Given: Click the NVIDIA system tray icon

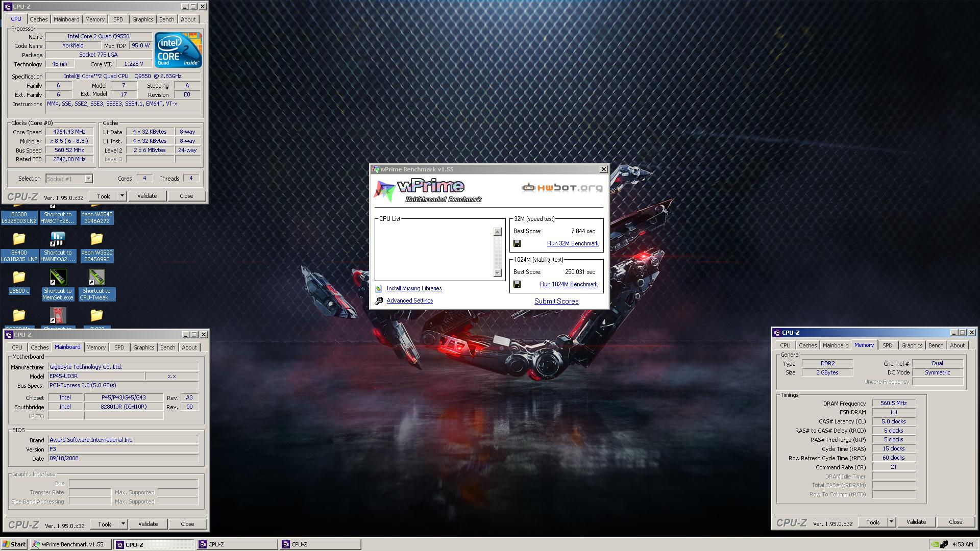Looking at the screenshot, I should [x=935, y=544].
